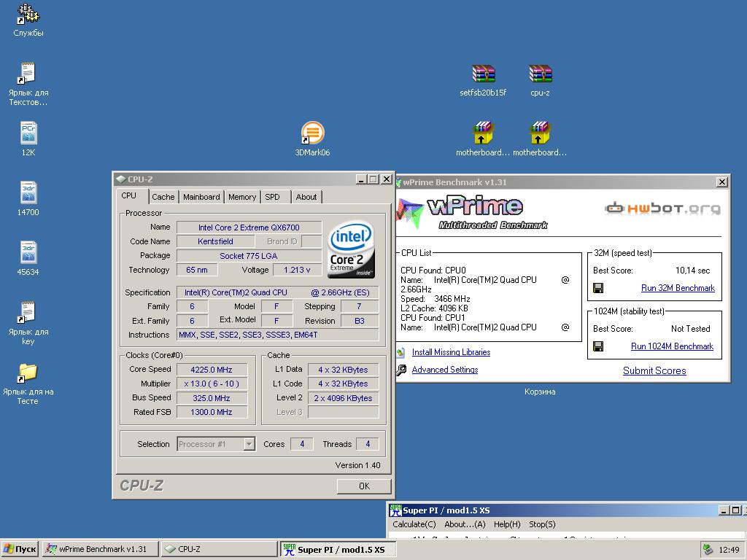Viewport: 747px width, 560px height.
Task: Click the Bus Speed 325.0 MHz value
Action: coord(212,398)
